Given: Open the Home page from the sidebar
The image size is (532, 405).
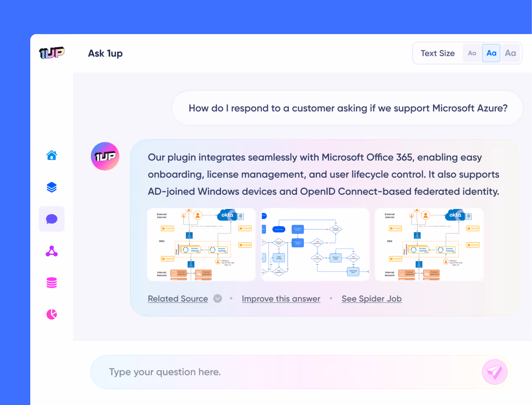Looking at the screenshot, I should coord(51,155).
